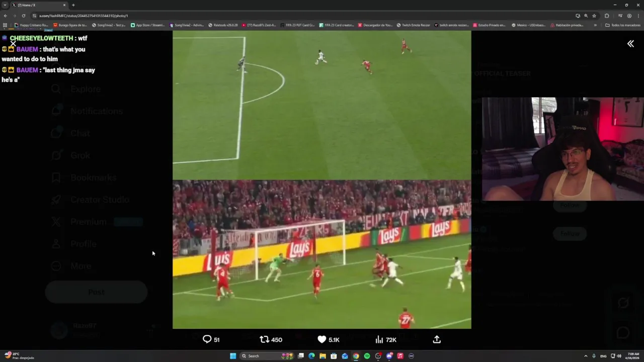
Task: Bookmark this page with star icon
Action: (594, 16)
